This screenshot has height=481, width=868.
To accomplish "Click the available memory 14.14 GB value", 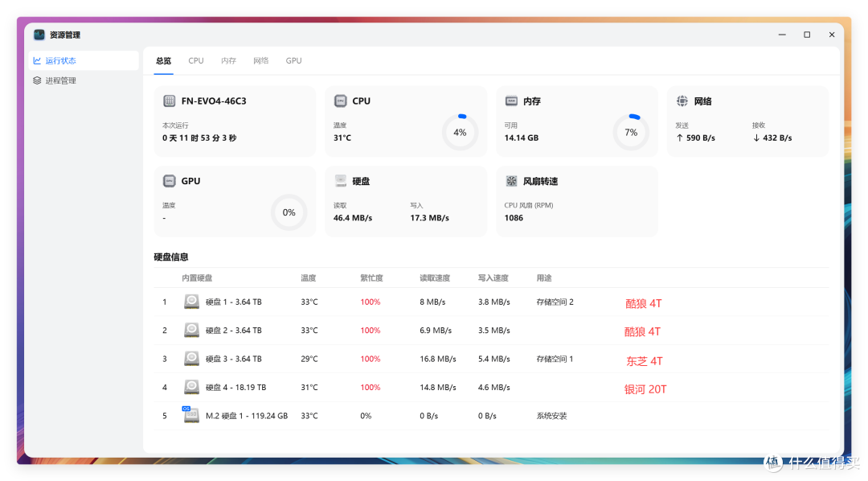I will [522, 138].
